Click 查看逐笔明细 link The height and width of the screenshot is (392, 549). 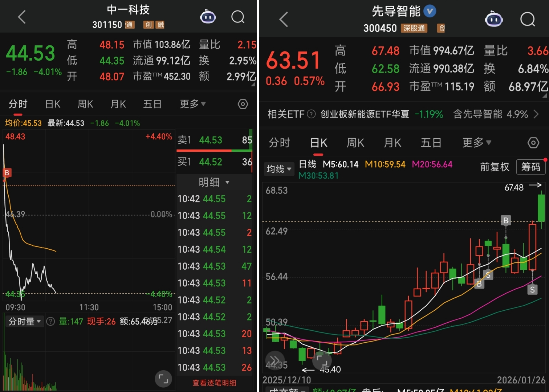214,383
